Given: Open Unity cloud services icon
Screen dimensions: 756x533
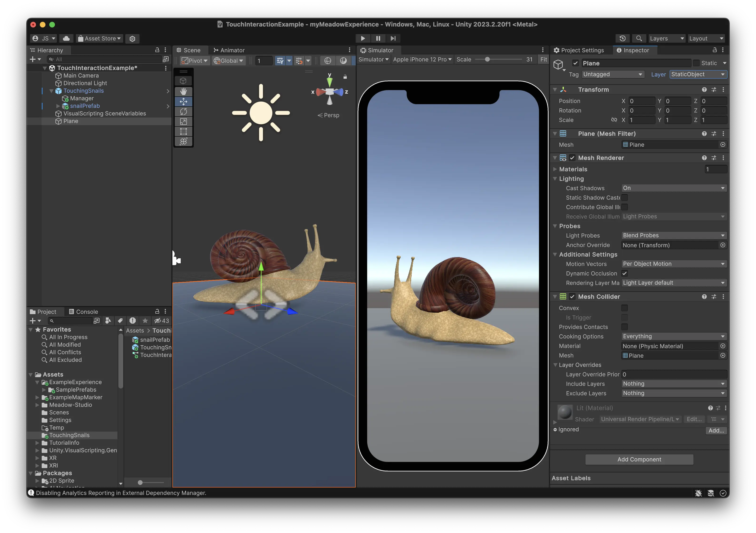Looking at the screenshot, I should pos(66,38).
